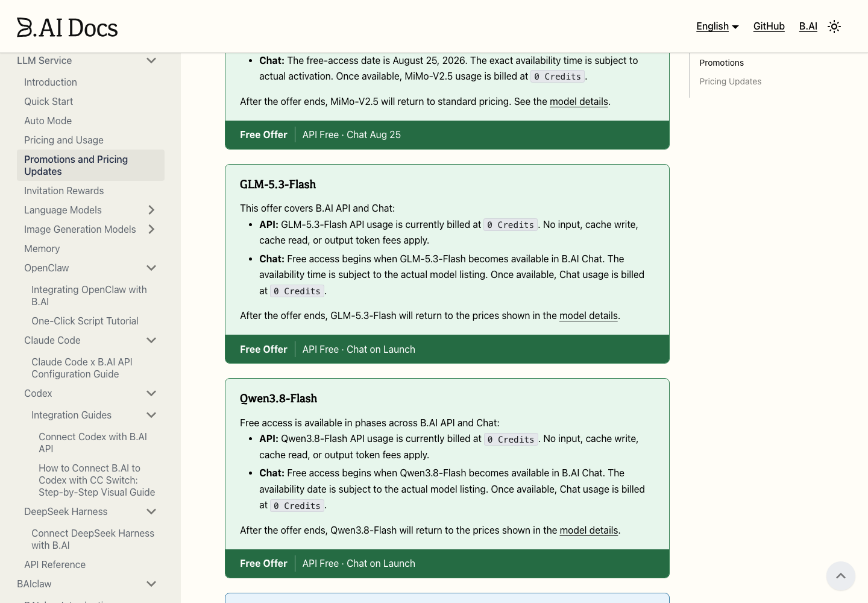The image size is (868, 603).
Task: Click the Qwen3.8-Flash 'API Free · Chat on Launch' text
Action: click(x=359, y=563)
